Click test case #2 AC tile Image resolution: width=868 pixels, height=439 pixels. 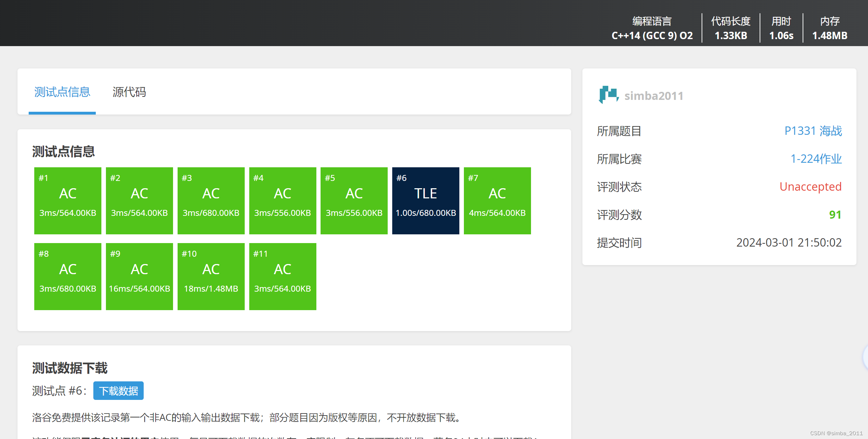139,201
